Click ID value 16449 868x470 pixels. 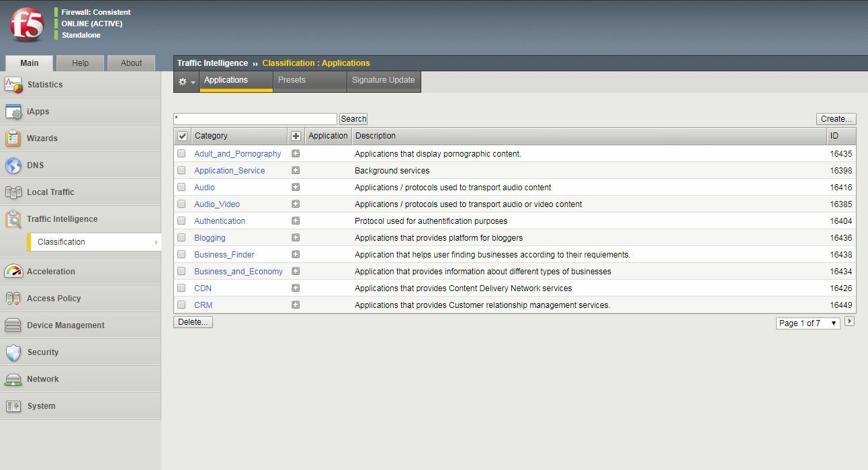(840, 305)
